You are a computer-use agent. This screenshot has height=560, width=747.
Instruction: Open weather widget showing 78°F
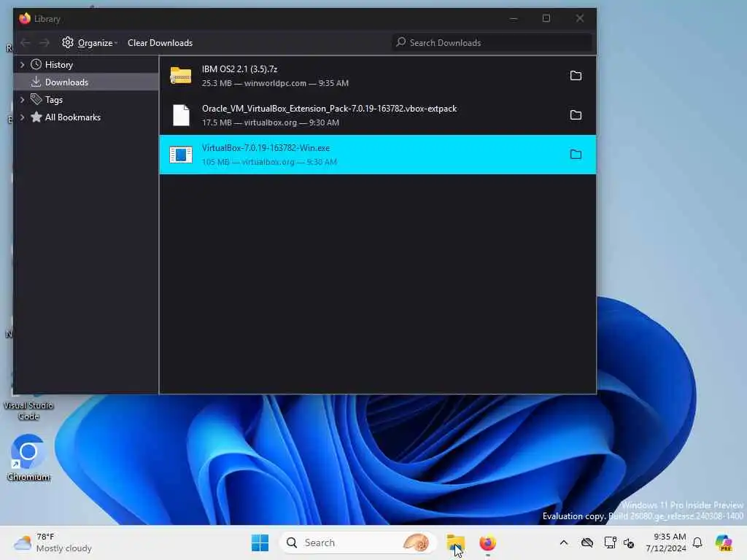pyautogui.click(x=53, y=542)
